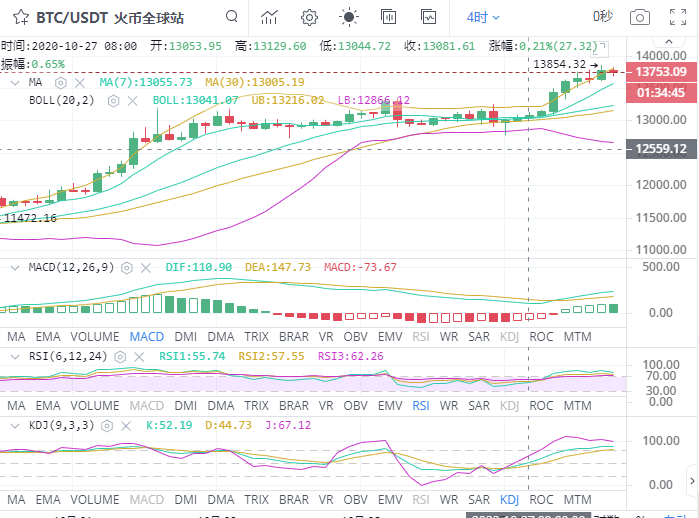Screen dimensions: 699x518
Task: Click the countdown timer 01:34:45
Action: (x=661, y=93)
